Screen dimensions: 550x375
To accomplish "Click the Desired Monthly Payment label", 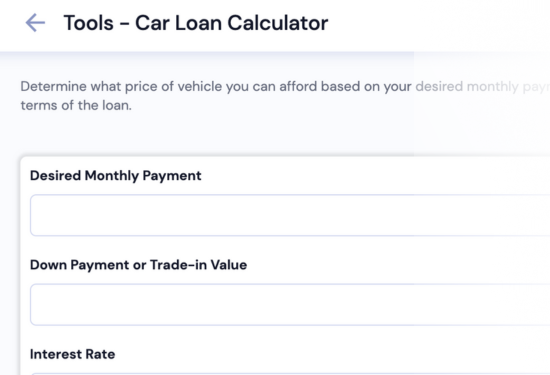I will click(x=116, y=176).
